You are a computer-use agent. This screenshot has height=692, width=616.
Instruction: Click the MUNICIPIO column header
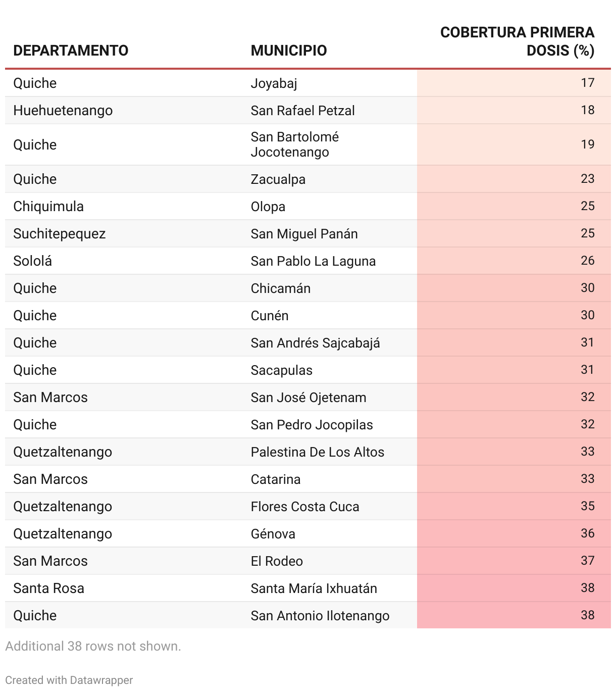(x=289, y=51)
